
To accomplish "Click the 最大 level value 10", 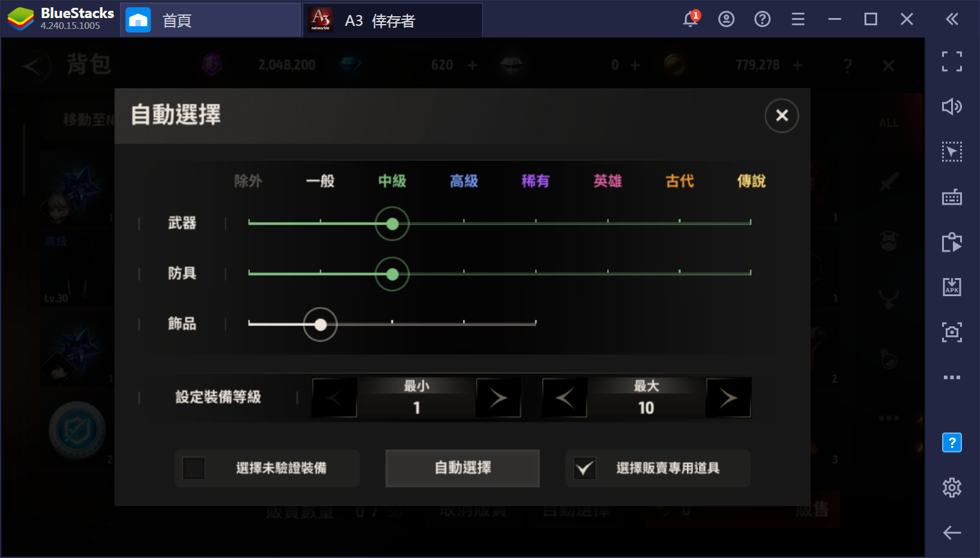I will tap(646, 408).
